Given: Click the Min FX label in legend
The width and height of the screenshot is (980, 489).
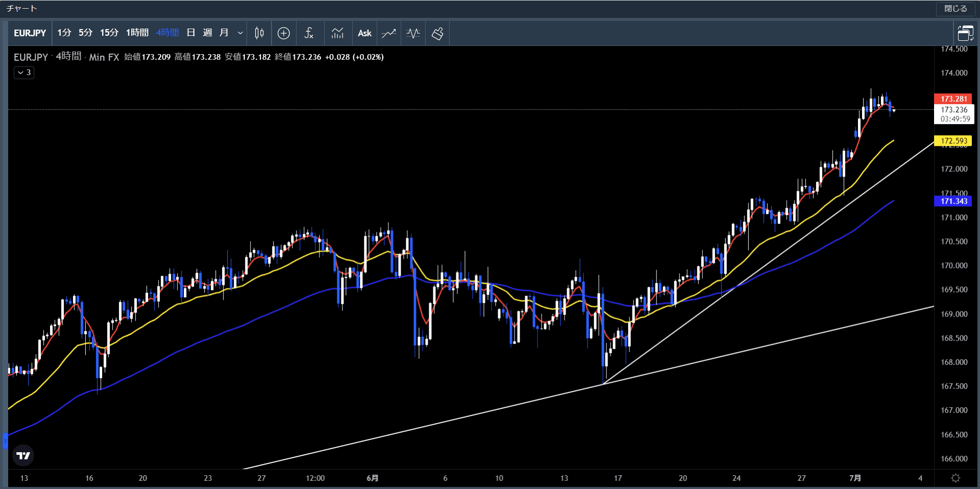Looking at the screenshot, I should 104,57.
